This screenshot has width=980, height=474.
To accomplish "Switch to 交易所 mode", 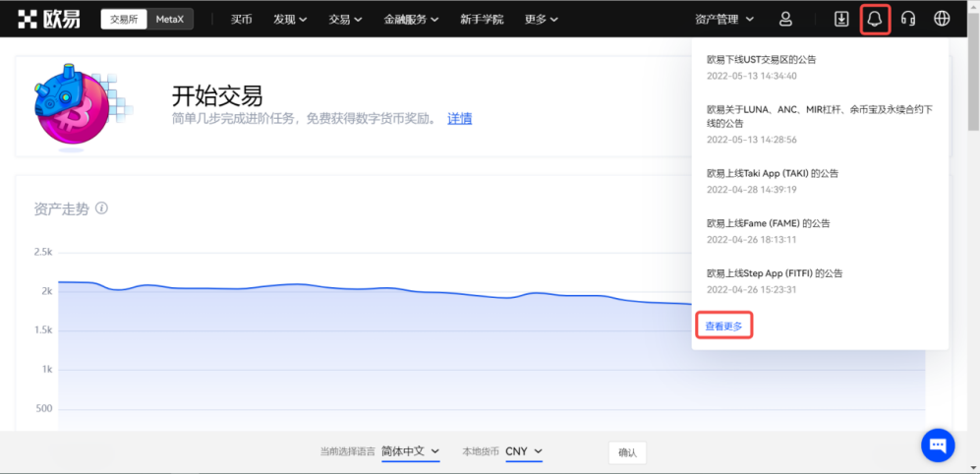I will pyautogui.click(x=124, y=19).
